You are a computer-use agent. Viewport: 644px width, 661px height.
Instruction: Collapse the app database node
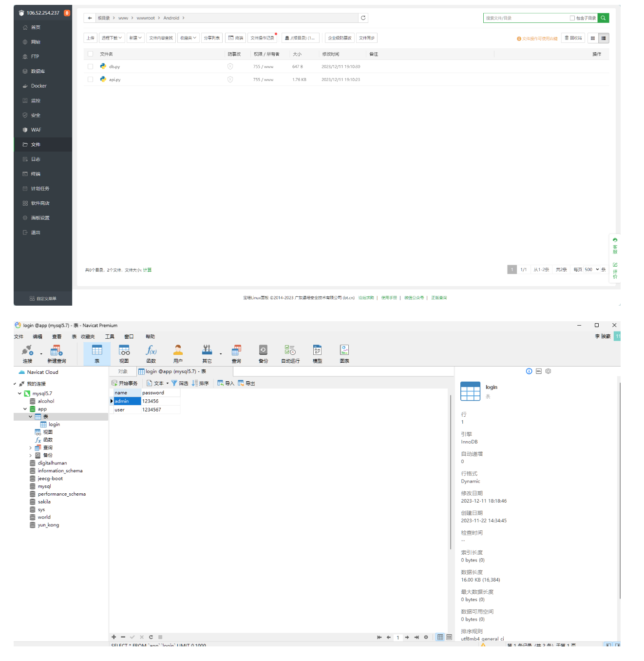(25, 409)
